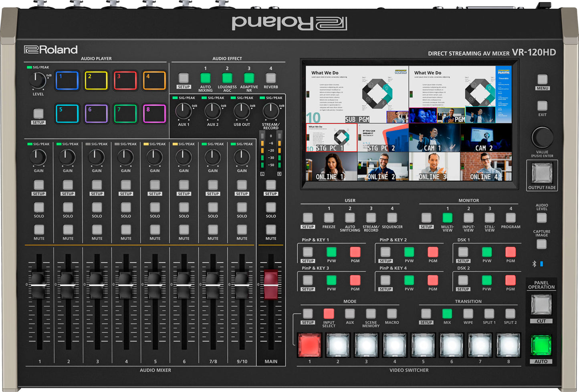Mute channel 1 on the audio mixer
579x392 pixels.
pos(38,231)
